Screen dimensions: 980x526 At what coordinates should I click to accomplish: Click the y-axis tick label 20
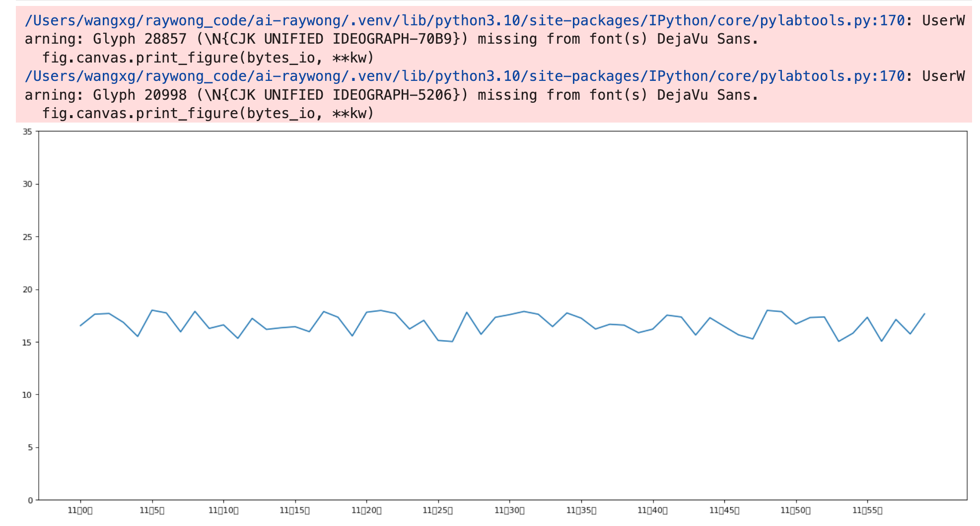tap(27, 289)
